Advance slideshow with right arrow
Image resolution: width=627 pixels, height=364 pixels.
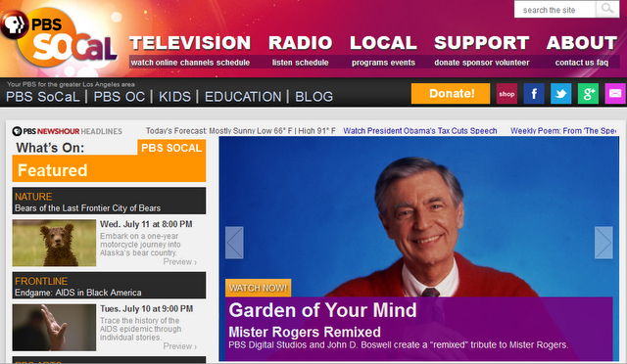[603, 243]
